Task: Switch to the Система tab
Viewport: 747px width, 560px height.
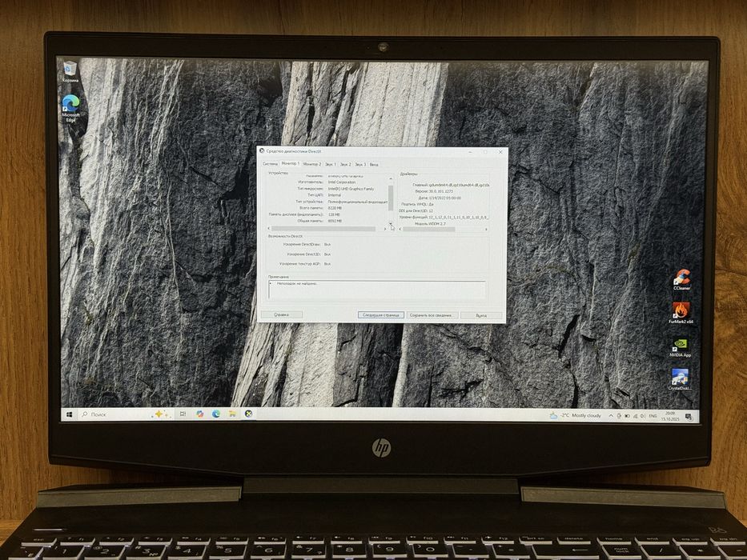Action: 270,164
